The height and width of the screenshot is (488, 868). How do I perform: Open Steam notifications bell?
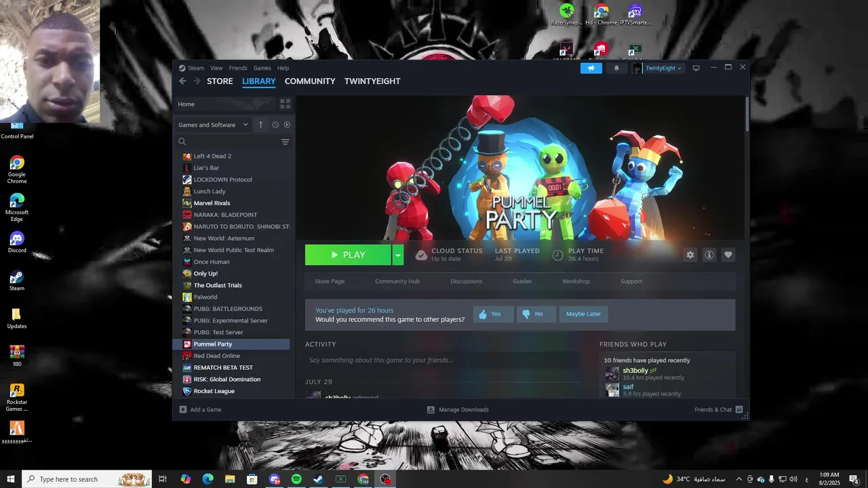tap(616, 68)
